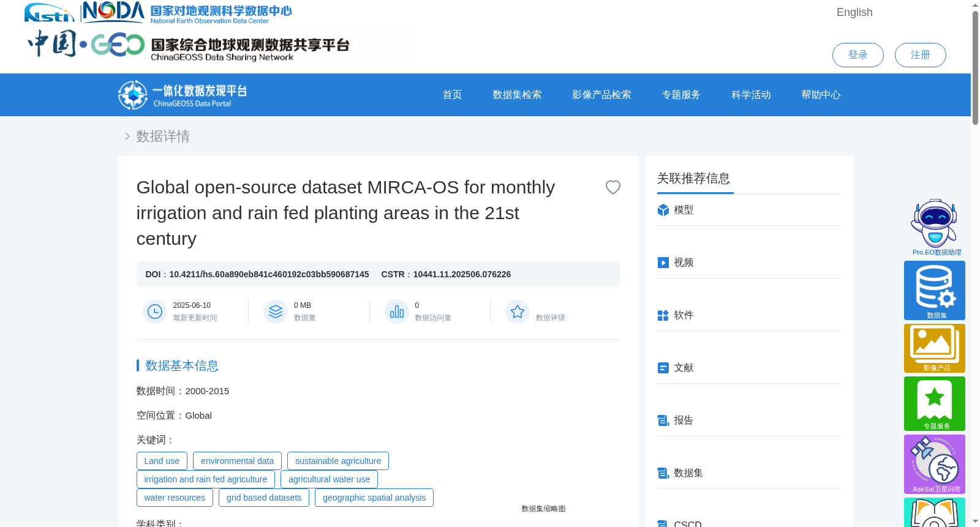Click the ChinaGEOSS Data Portal logo
Screen dimensions: 980x527
point(183,95)
